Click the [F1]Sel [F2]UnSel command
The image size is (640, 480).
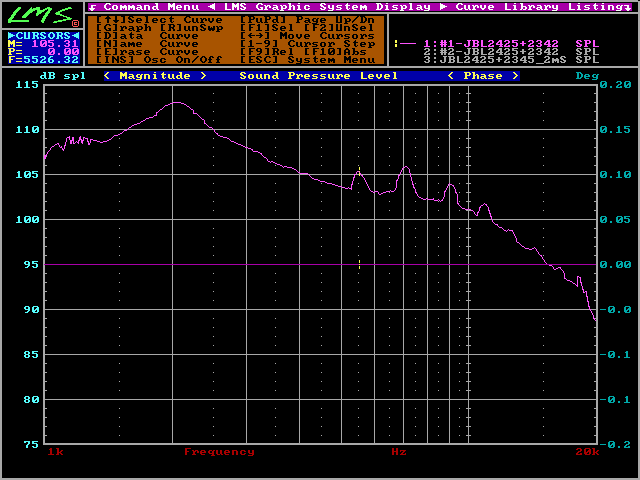pyautogui.click(x=307, y=28)
